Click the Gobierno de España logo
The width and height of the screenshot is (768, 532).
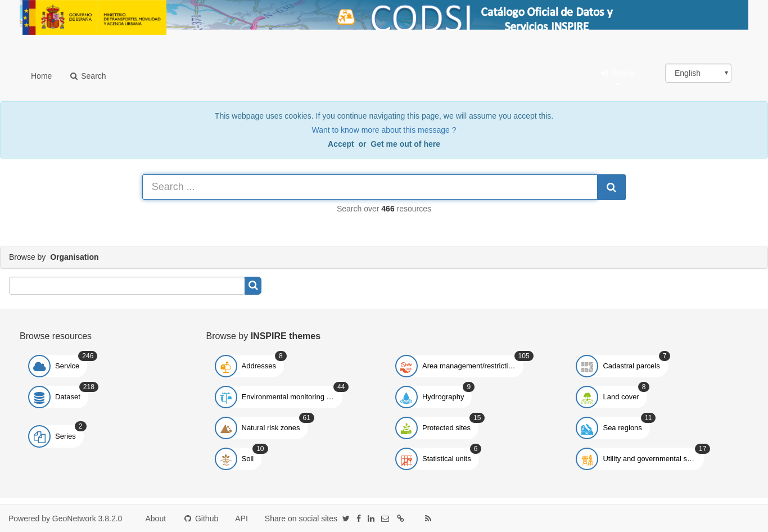point(94,17)
